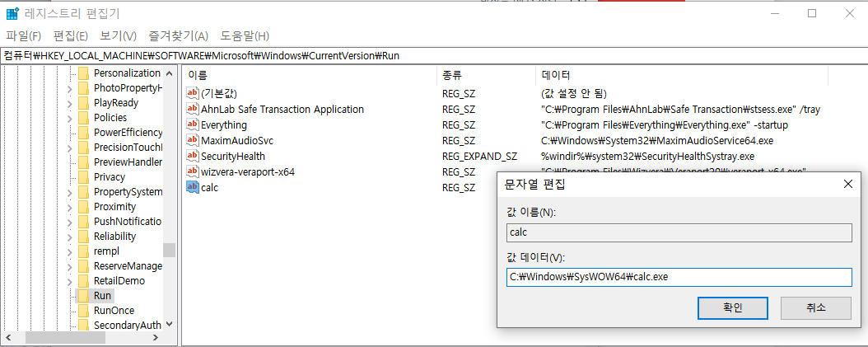Click tree horizontal scrollbar right arrow
This screenshot has width=868, height=347.
(156, 337)
